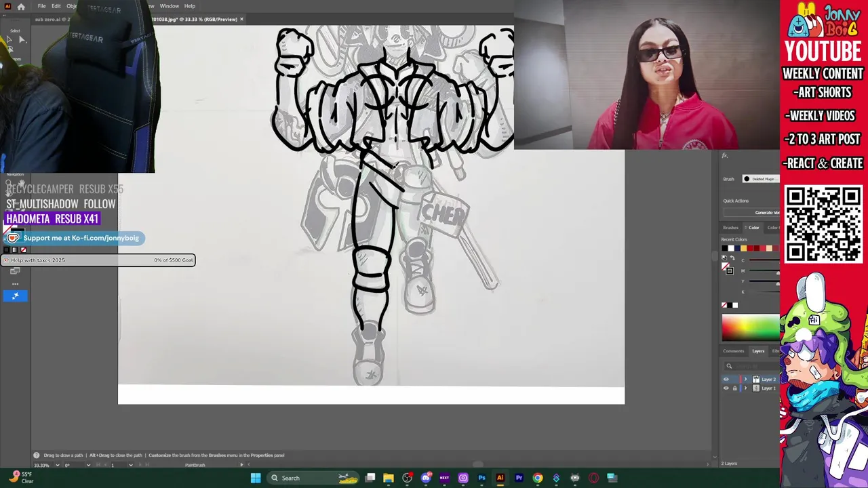Click the layers search field
The height and width of the screenshot is (488, 868).
[x=751, y=366]
